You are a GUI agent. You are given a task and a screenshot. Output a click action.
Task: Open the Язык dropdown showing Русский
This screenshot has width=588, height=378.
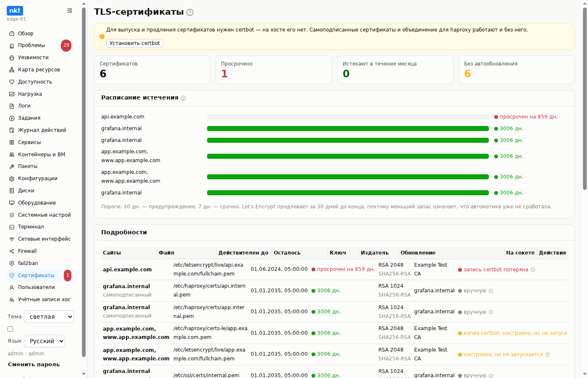coord(45,341)
